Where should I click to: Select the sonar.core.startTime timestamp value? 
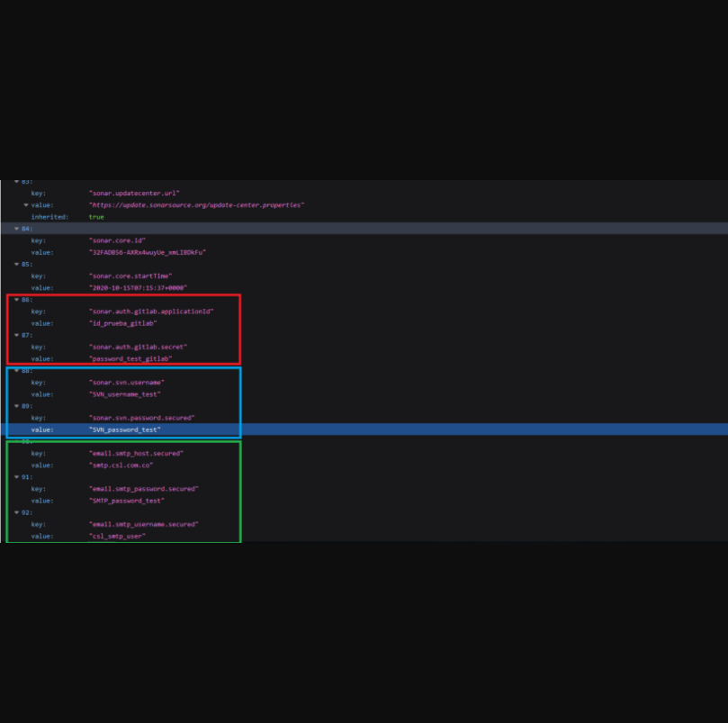click(x=138, y=288)
